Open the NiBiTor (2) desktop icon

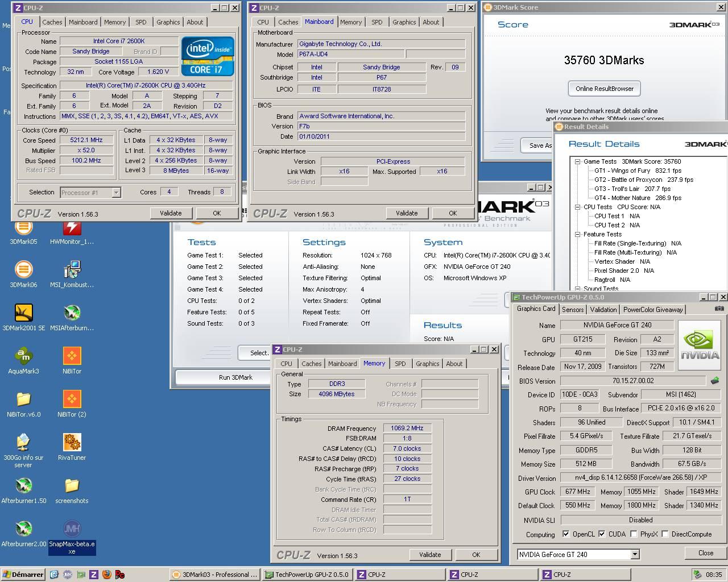(x=72, y=404)
